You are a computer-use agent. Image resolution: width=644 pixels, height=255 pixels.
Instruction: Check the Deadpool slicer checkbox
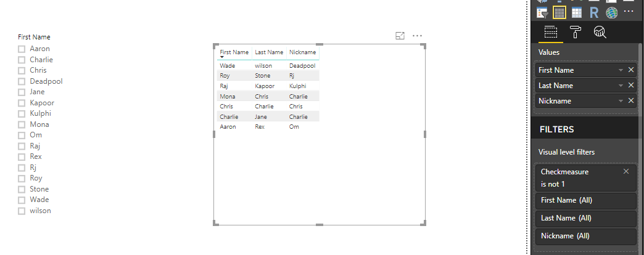click(x=22, y=81)
